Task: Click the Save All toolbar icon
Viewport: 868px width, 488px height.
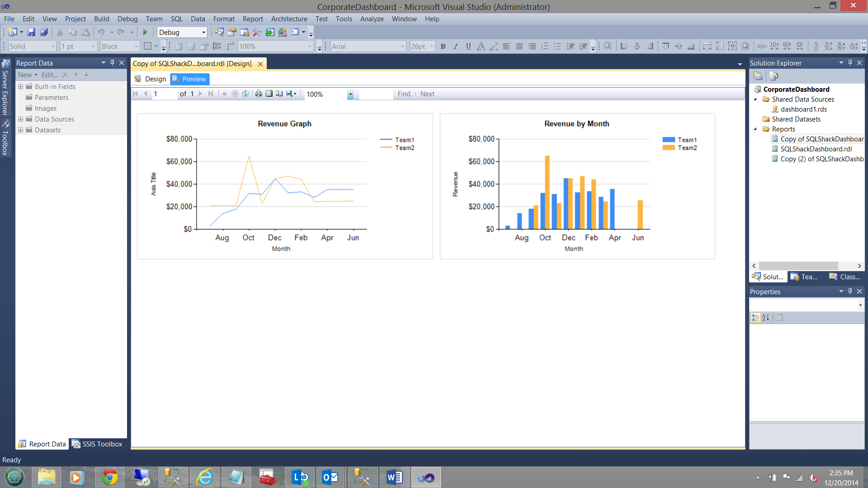Action: pos(44,32)
